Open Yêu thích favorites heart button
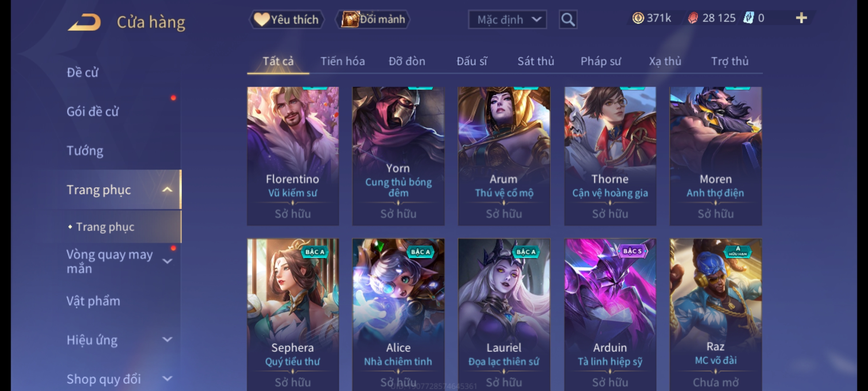Viewport: 868px width, 391px height. click(x=286, y=19)
